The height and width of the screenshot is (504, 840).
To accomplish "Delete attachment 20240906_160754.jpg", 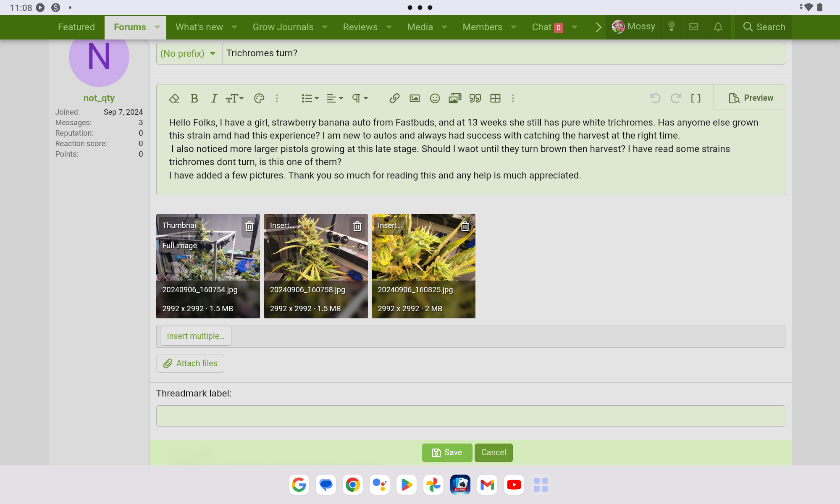I will [x=249, y=226].
